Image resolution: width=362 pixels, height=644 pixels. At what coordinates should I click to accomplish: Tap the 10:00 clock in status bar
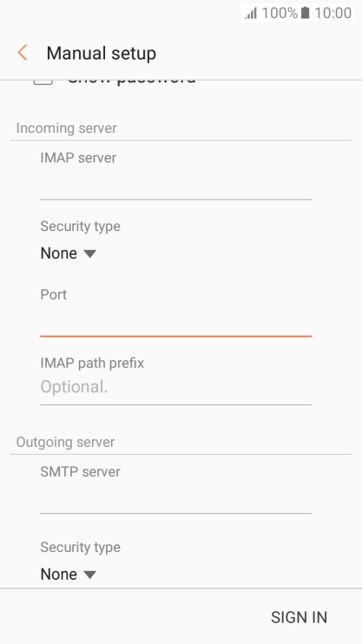(333, 13)
